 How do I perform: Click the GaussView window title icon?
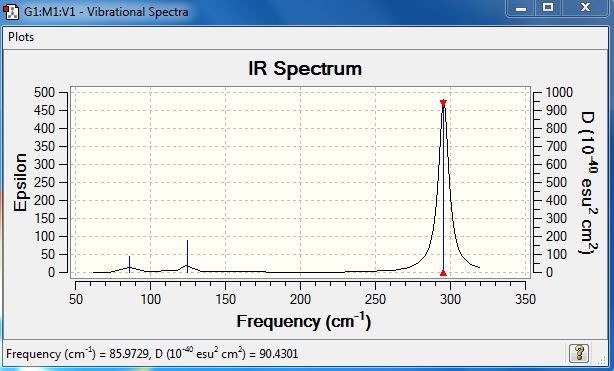11,12
